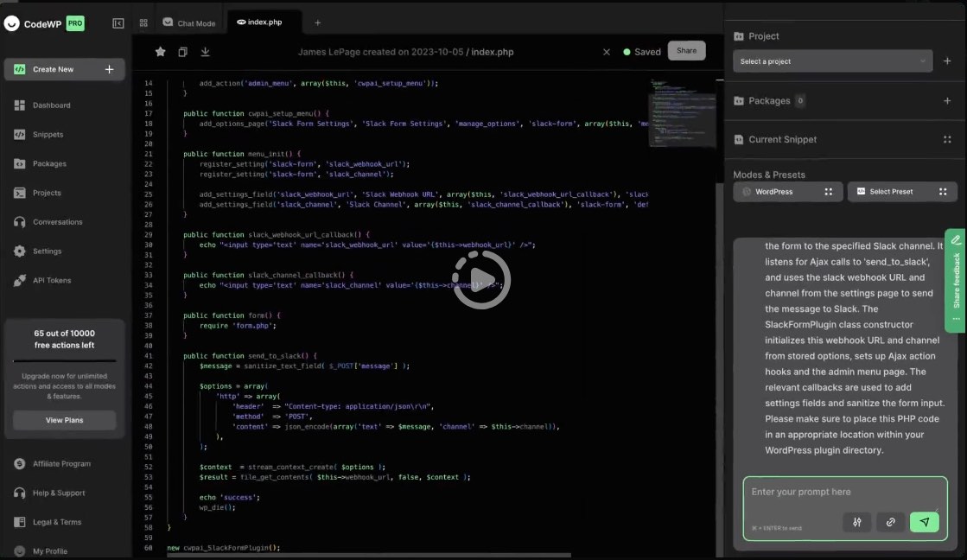Click the Affiliate Program dollar icon
This screenshot has width=967, height=560.
[20, 464]
